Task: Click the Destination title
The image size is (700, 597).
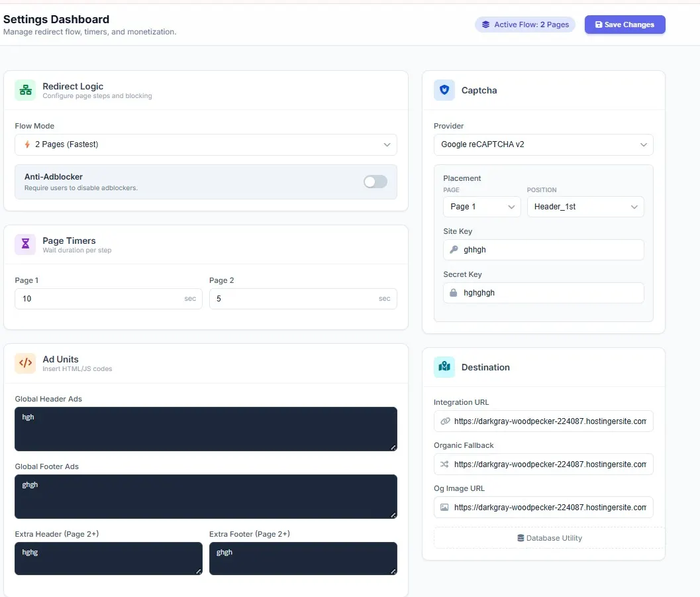Action: pos(485,367)
